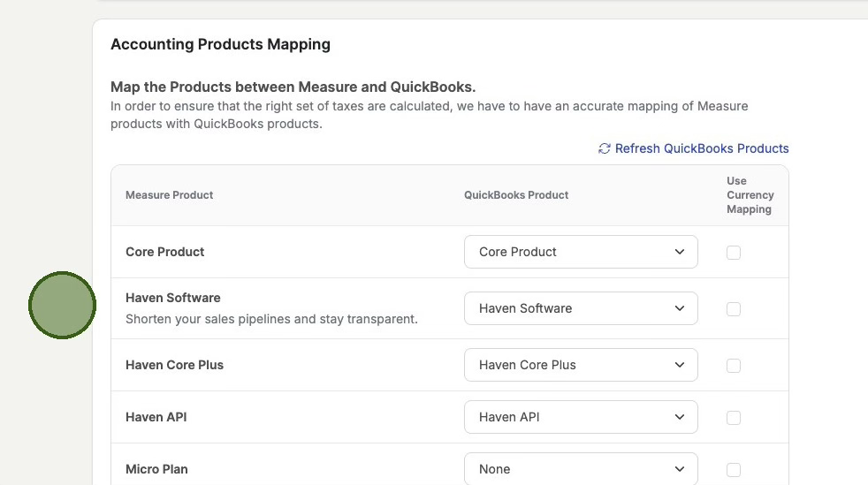Expand the Haven Core Plus QuickBooks dropdown
Screen dimensions: 868x485
[x=580, y=365]
